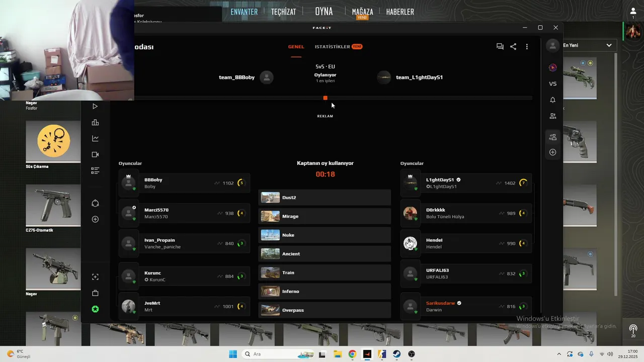Open Ivan_Propain player card

click(184, 243)
